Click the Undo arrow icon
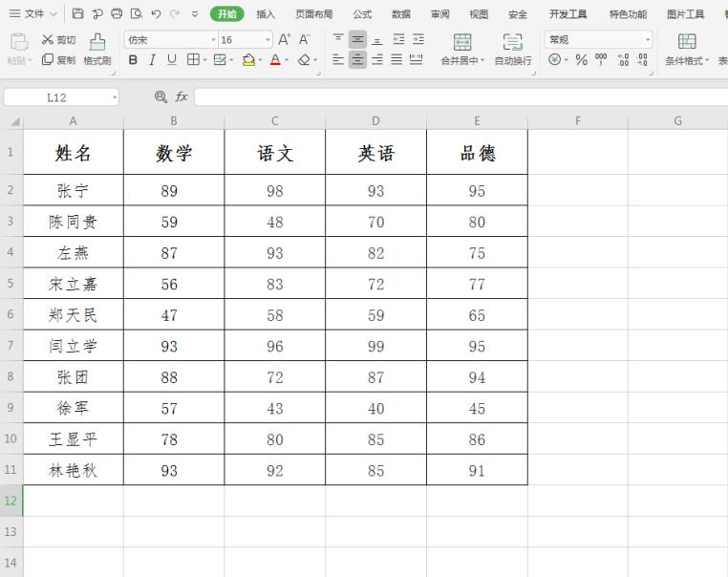Viewport: 728px width, 577px height. (156, 14)
